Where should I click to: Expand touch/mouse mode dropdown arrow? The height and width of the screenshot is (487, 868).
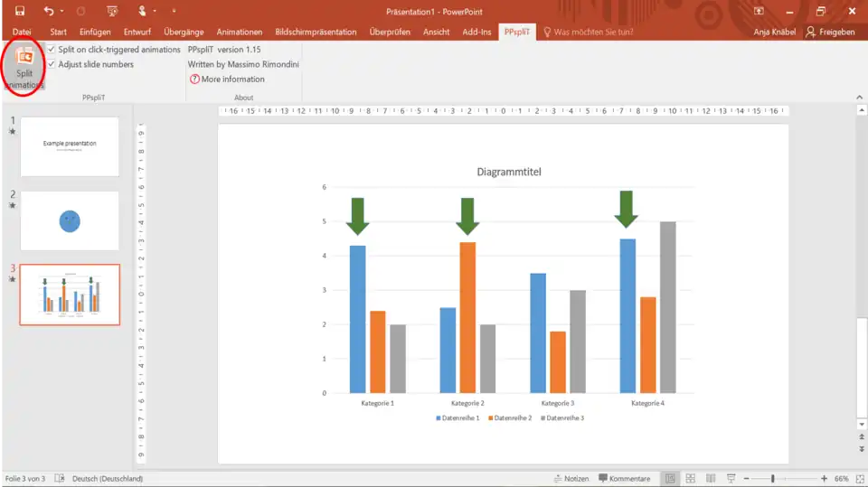155,11
